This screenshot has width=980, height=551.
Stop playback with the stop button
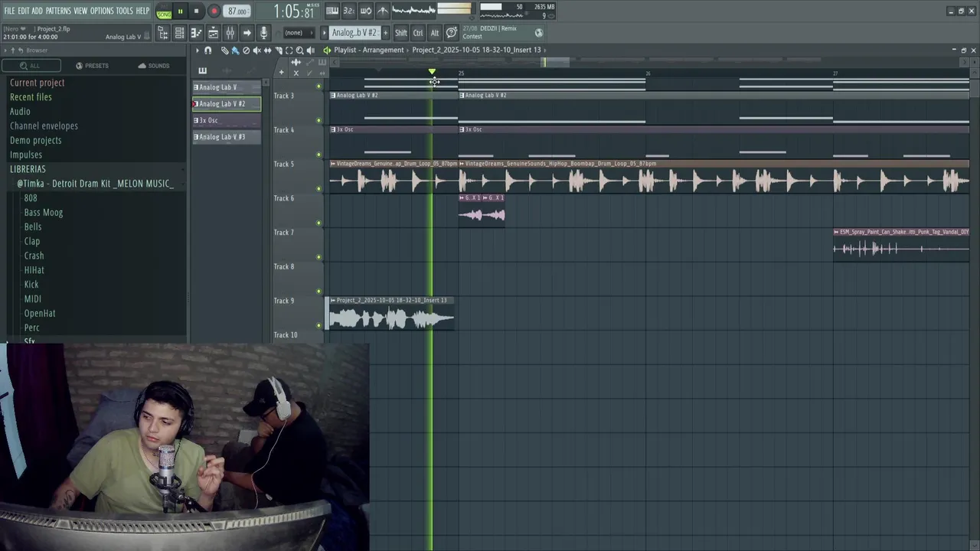click(196, 11)
